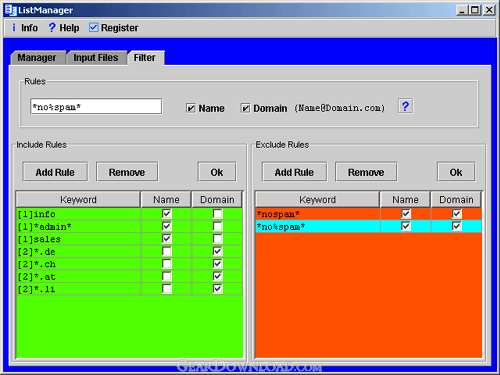Click Ok under Exclude Rules
The image size is (500, 375).
pyautogui.click(x=456, y=172)
